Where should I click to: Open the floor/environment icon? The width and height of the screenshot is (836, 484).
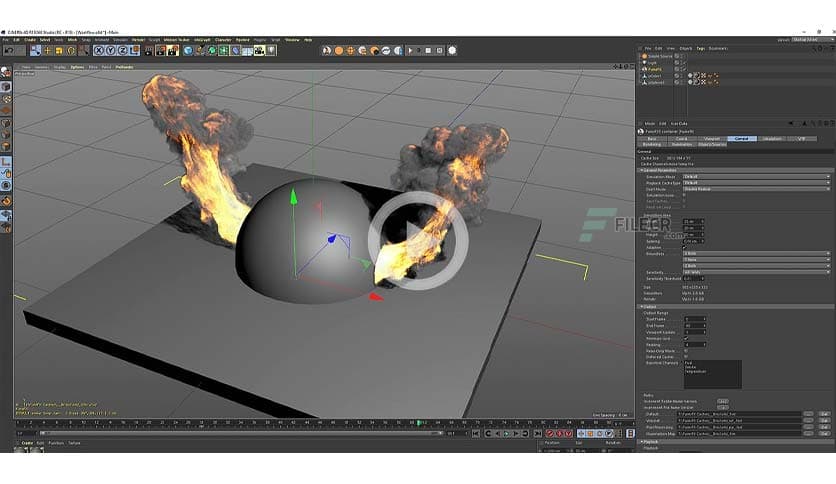(x=247, y=51)
